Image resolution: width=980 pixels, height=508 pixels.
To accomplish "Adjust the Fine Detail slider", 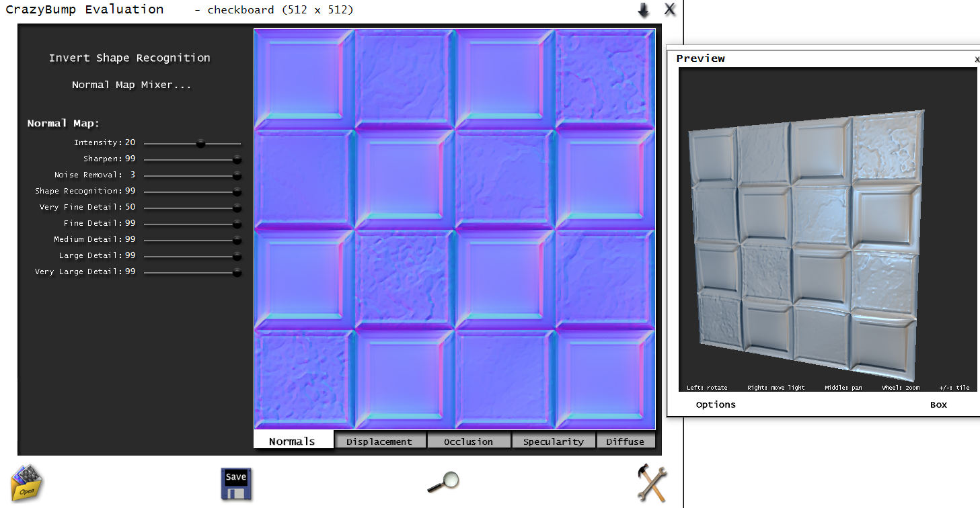I will (192, 224).
